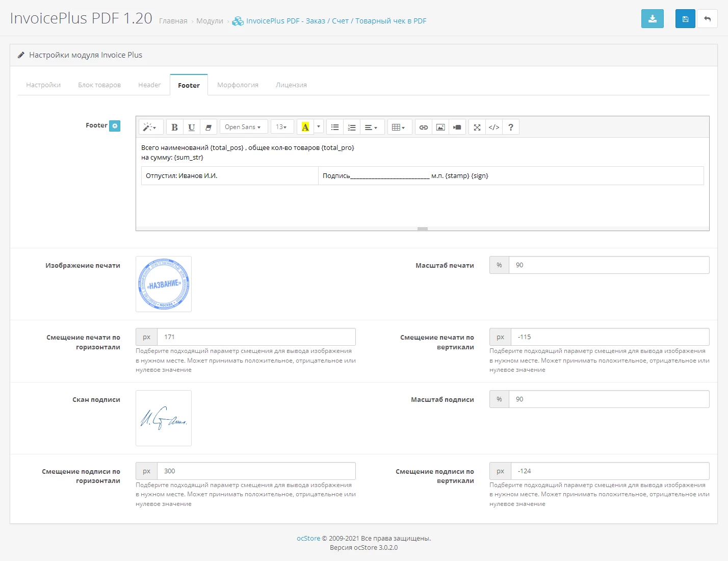Focus the Смещение подписи по горизонтали field
The image size is (728, 561).
pyautogui.click(x=256, y=471)
